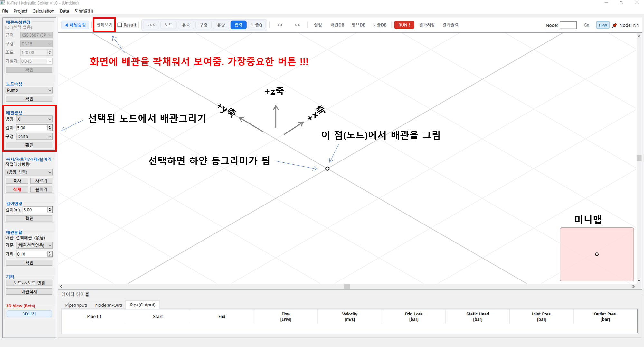Viewport: 644px width, 347px height.
Task: Click the vertical scrollbar thumb
Action: coord(639,158)
